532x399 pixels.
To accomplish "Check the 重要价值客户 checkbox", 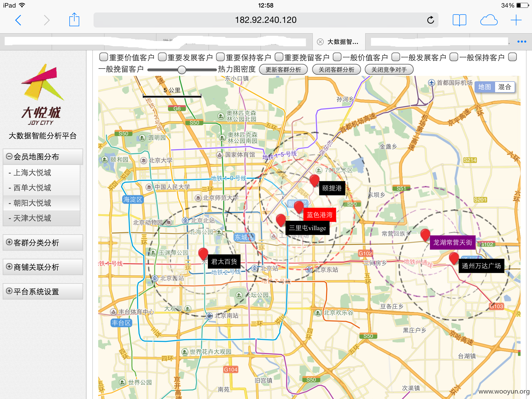I will click(x=104, y=57).
